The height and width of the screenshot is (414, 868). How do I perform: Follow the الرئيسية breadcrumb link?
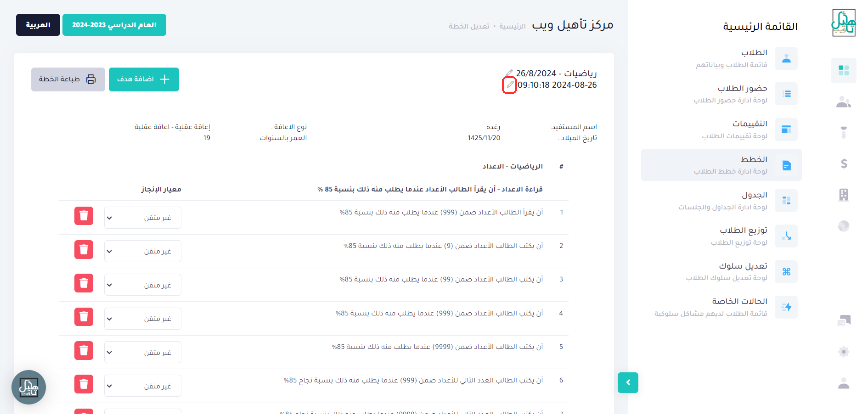click(512, 26)
